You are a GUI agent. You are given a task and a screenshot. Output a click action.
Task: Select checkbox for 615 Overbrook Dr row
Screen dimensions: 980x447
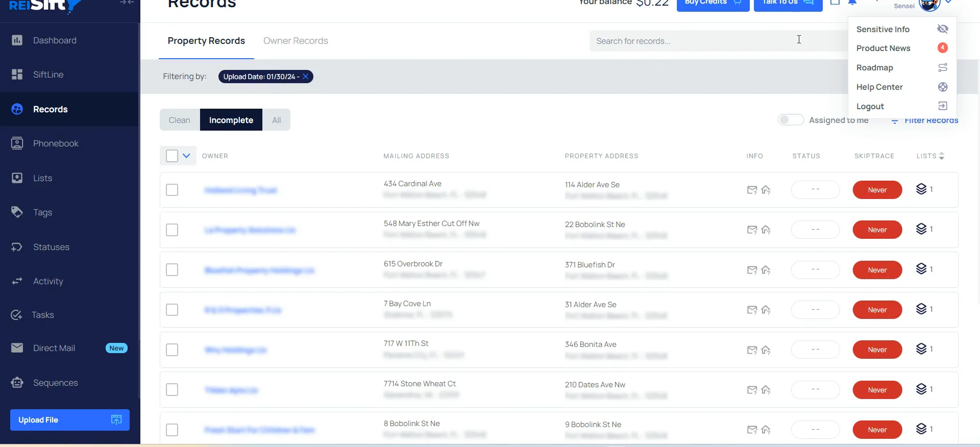pos(172,269)
